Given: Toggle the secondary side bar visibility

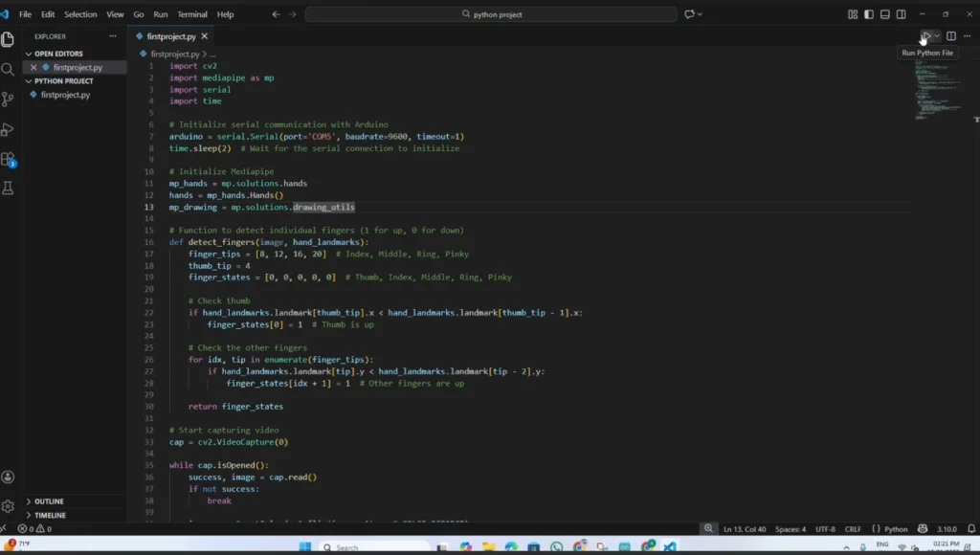Looking at the screenshot, I should [902, 14].
